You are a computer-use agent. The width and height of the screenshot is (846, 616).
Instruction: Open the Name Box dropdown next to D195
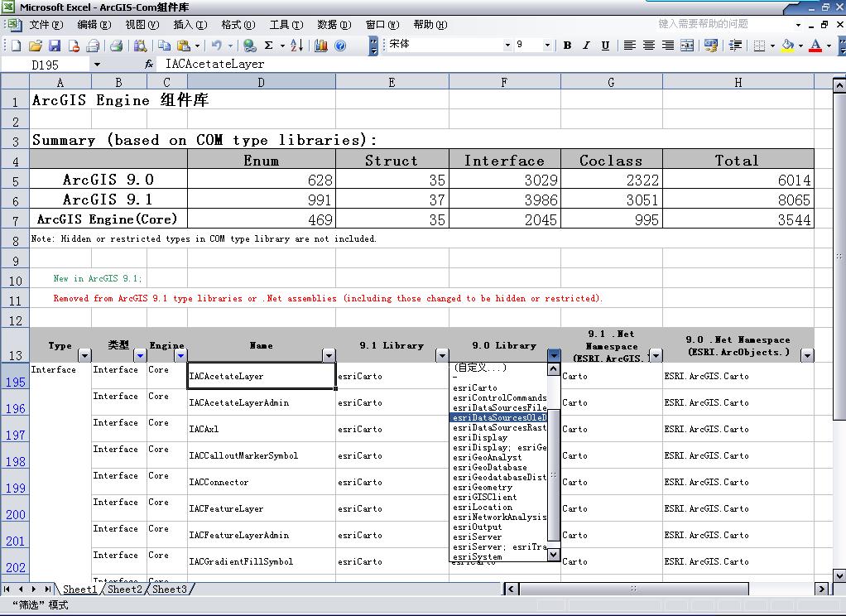pyautogui.click(x=97, y=65)
